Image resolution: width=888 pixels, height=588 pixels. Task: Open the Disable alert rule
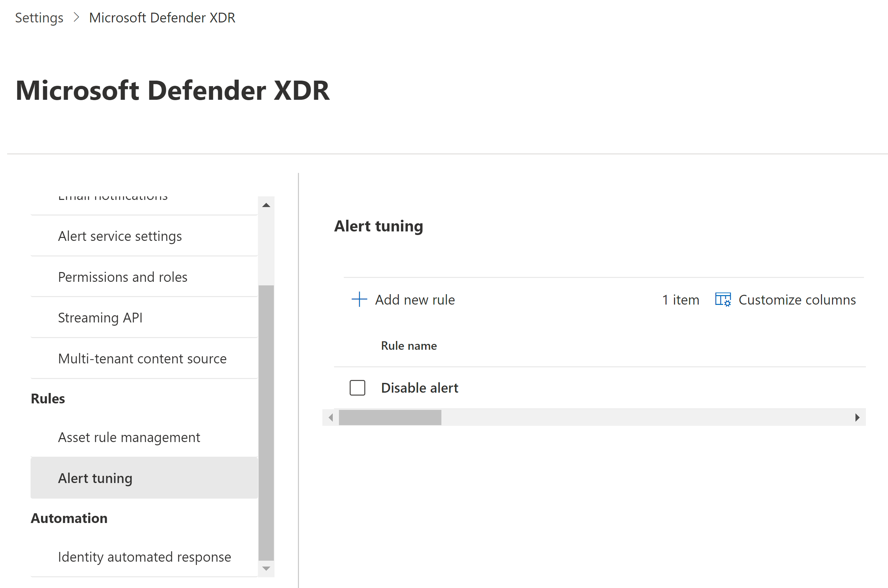419,388
